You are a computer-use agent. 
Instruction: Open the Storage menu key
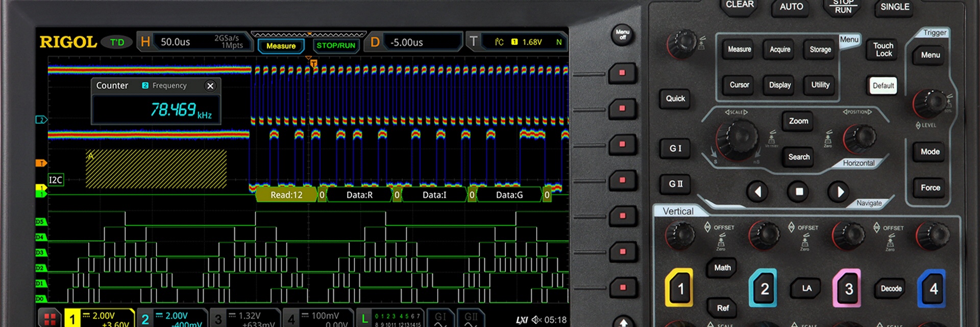click(x=820, y=50)
